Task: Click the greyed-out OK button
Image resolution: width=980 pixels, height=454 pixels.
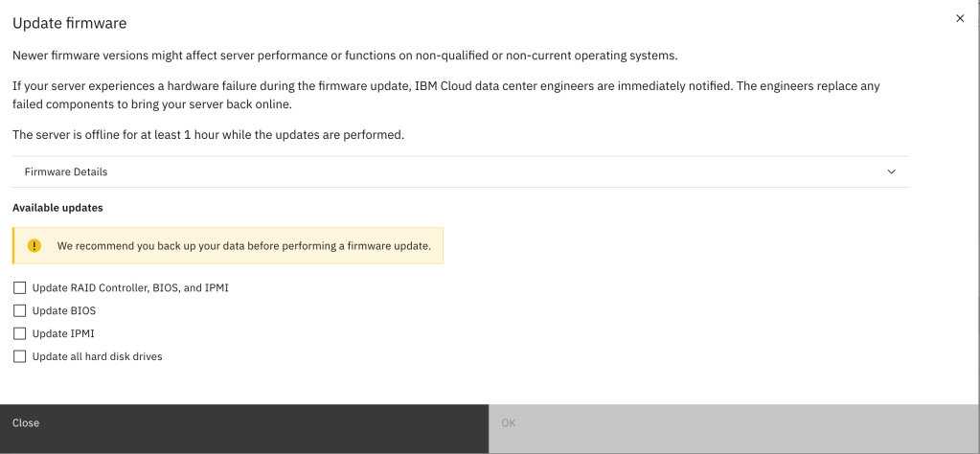Action: [734, 423]
